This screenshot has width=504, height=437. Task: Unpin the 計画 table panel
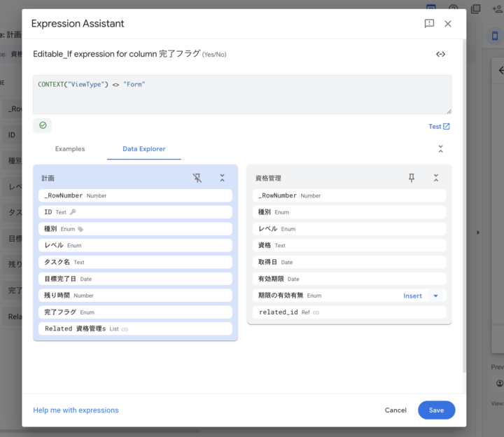coord(197,179)
